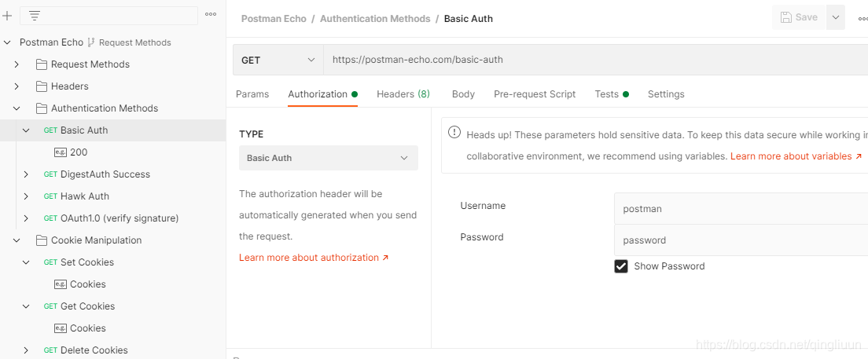Screen dimensions: 868x359
Task: Click the Username input field
Action: 741,208
